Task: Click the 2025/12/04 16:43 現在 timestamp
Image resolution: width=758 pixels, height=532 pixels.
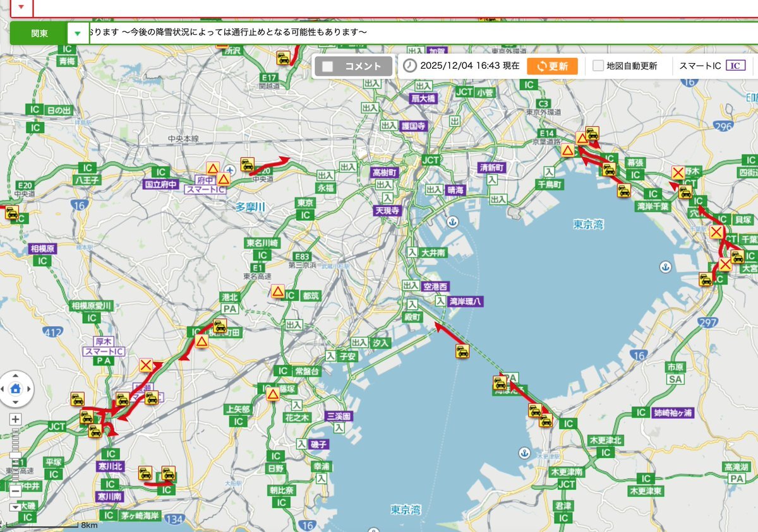Action: click(470, 66)
